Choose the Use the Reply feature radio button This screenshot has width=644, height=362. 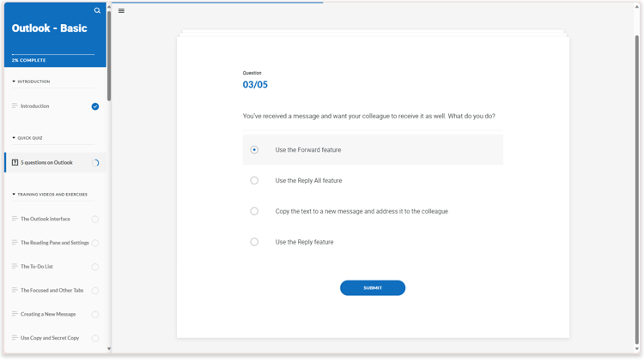pos(254,242)
